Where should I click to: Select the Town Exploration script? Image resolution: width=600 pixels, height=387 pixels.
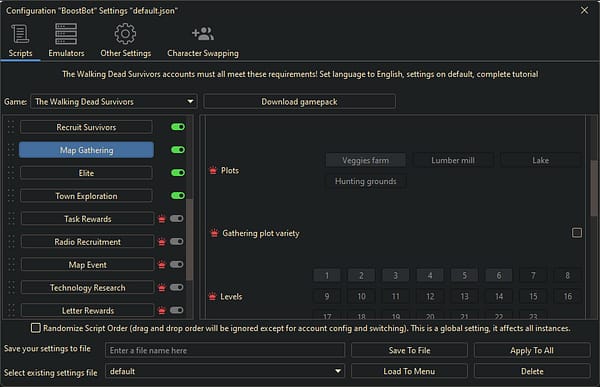tap(86, 196)
